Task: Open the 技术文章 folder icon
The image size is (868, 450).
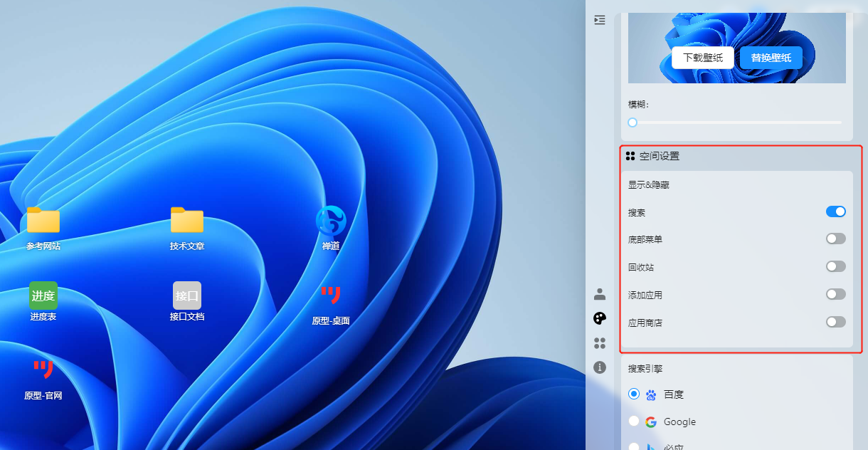Action: [x=187, y=220]
